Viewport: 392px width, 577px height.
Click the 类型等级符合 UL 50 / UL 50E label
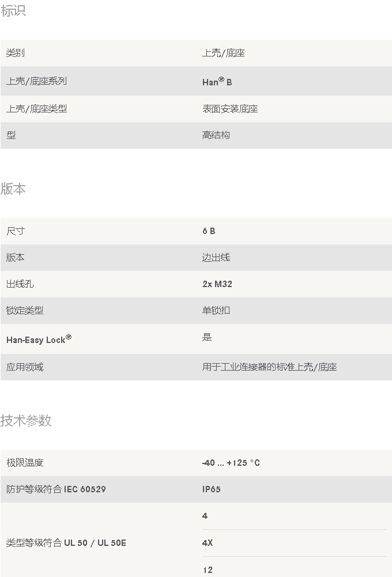[66, 543]
